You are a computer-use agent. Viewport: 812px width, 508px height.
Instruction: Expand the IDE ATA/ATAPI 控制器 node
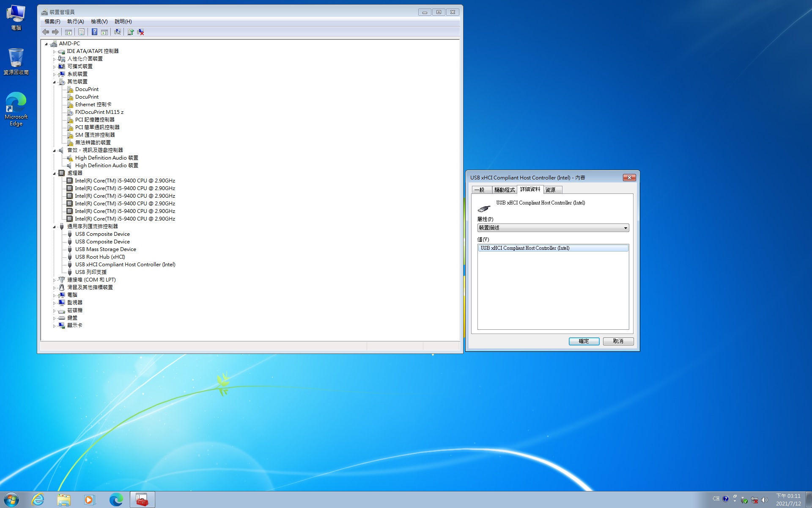pos(54,51)
